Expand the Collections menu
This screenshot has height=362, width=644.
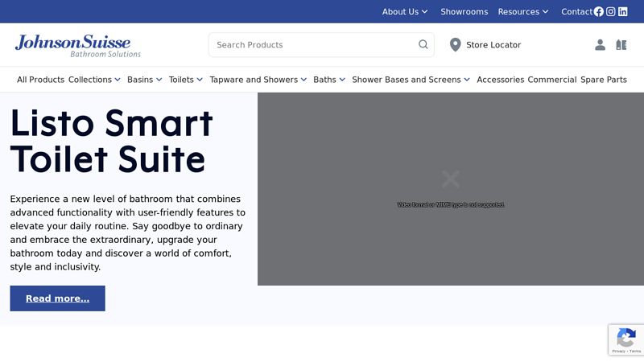coord(94,80)
